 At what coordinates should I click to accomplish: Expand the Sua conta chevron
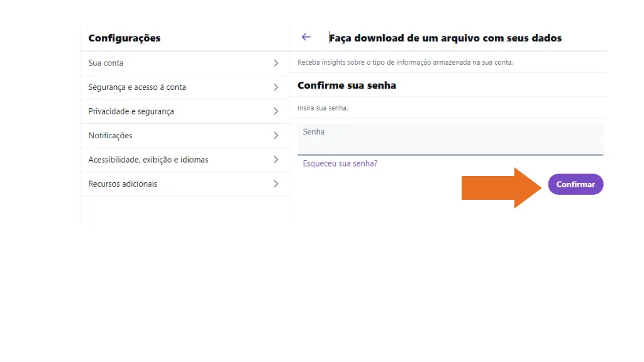point(277,63)
